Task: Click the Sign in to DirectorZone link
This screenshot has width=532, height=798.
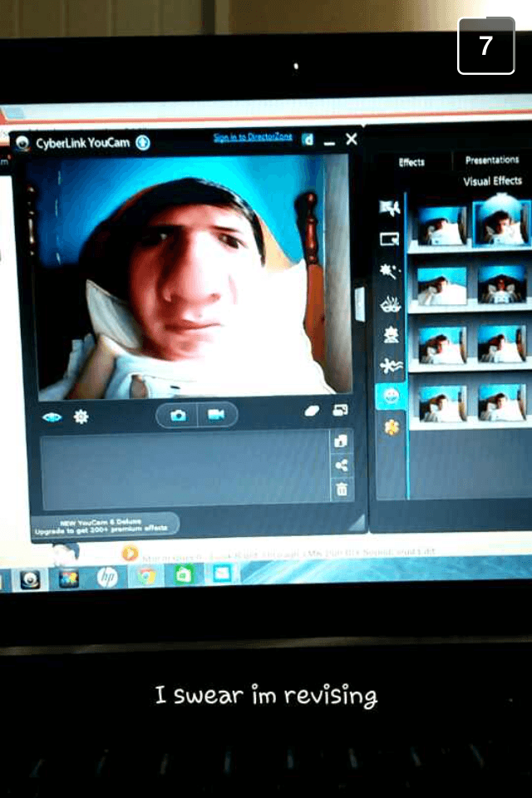Action: (x=252, y=137)
